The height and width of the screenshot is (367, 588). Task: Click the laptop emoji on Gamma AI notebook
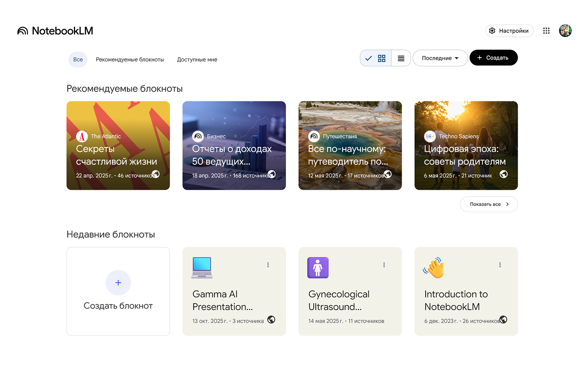(x=202, y=268)
